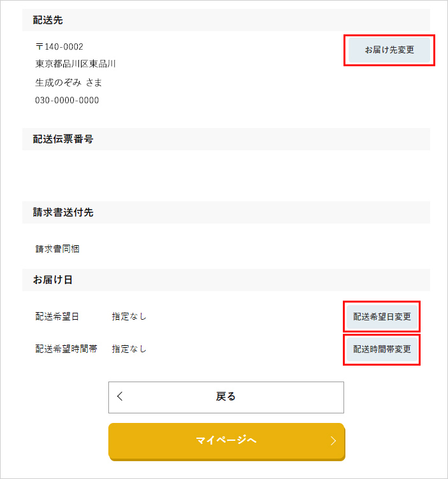The height and width of the screenshot is (479, 448).
Task: Select the 配送時間帯変更 button
Action: coord(382,349)
